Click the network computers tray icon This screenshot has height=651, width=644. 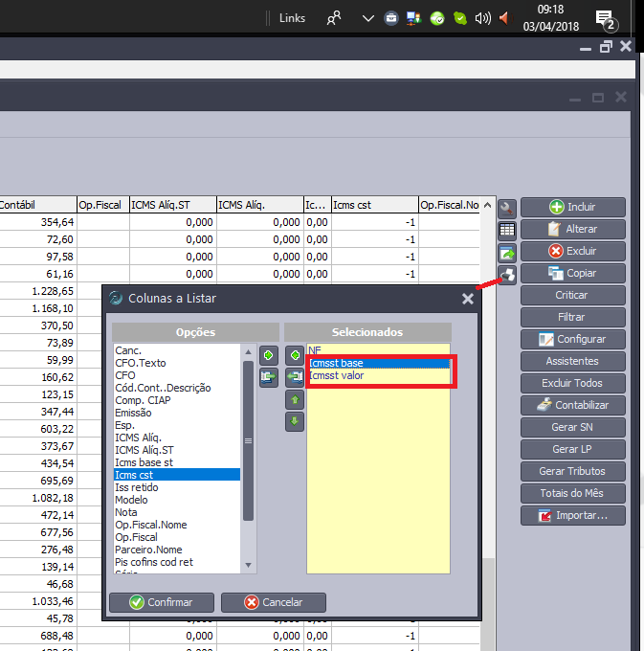point(413,18)
